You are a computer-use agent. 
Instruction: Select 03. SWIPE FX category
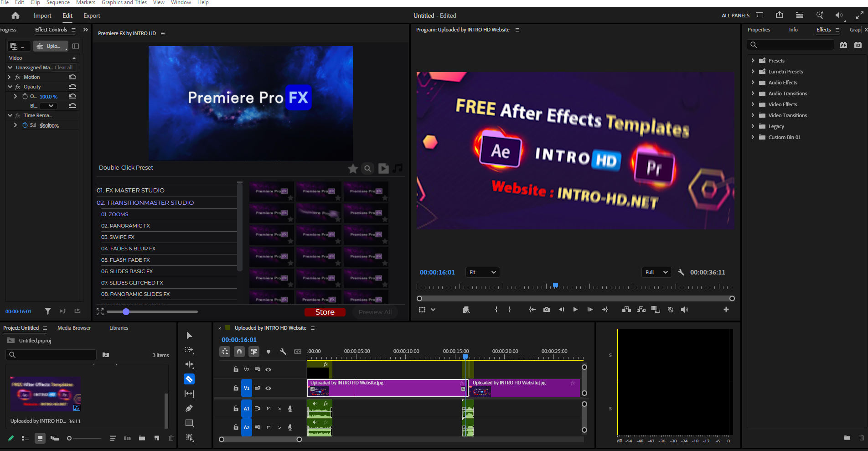point(118,237)
